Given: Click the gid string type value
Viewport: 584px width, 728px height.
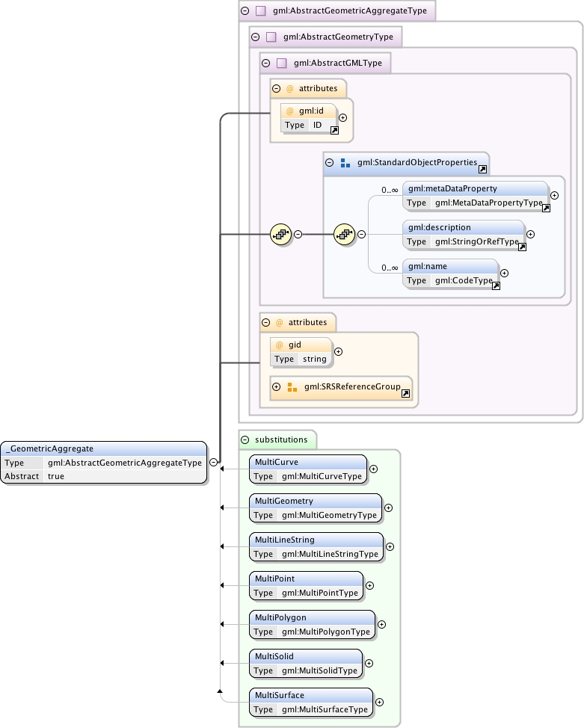Looking at the screenshot, I should pos(315,359).
